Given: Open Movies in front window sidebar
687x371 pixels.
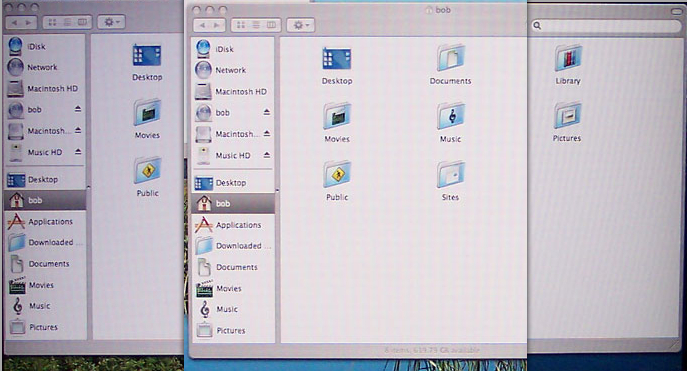Looking at the screenshot, I should [233, 288].
